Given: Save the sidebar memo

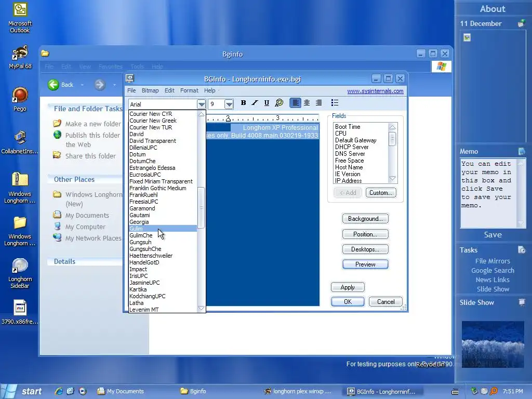Looking at the screenshot, I should [493, 235].
